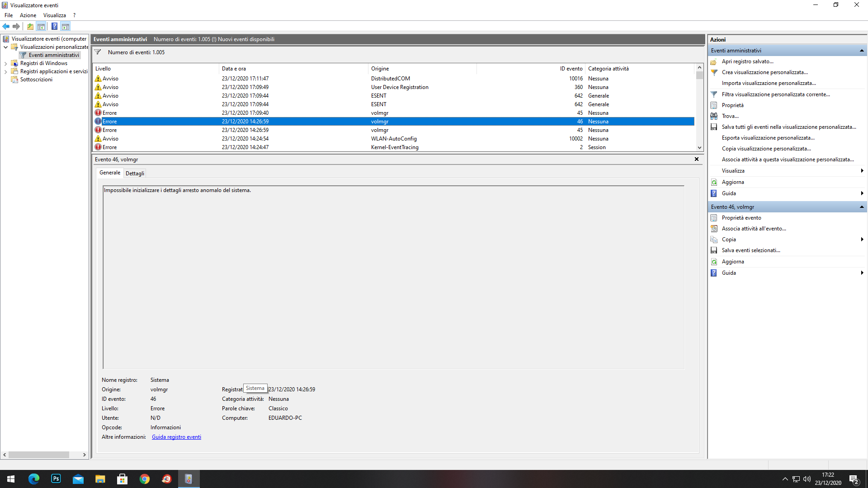The width and height of the screenshot is (868, 488).
Task: Collapse the Eventi amministrativi actions section
Action: (x=861, y=51)
